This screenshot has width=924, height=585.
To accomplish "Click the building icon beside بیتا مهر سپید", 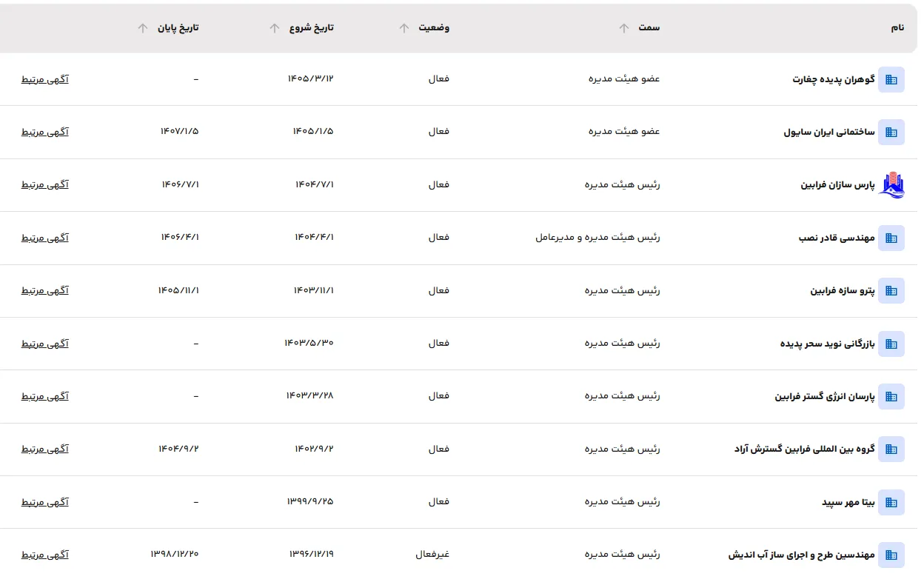I will coord(891,502).
